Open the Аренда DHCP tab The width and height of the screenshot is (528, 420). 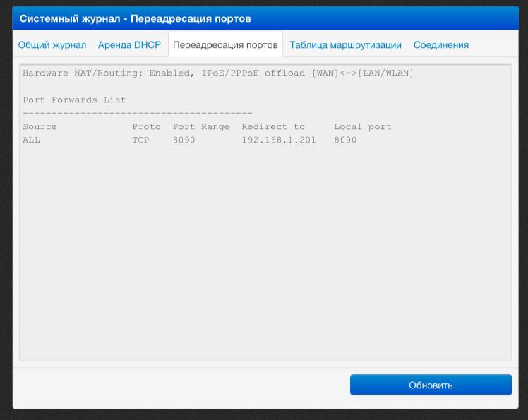(129, 44)
